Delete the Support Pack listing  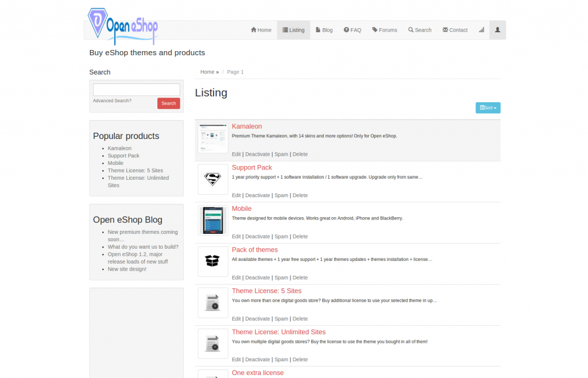pos(300,195)
